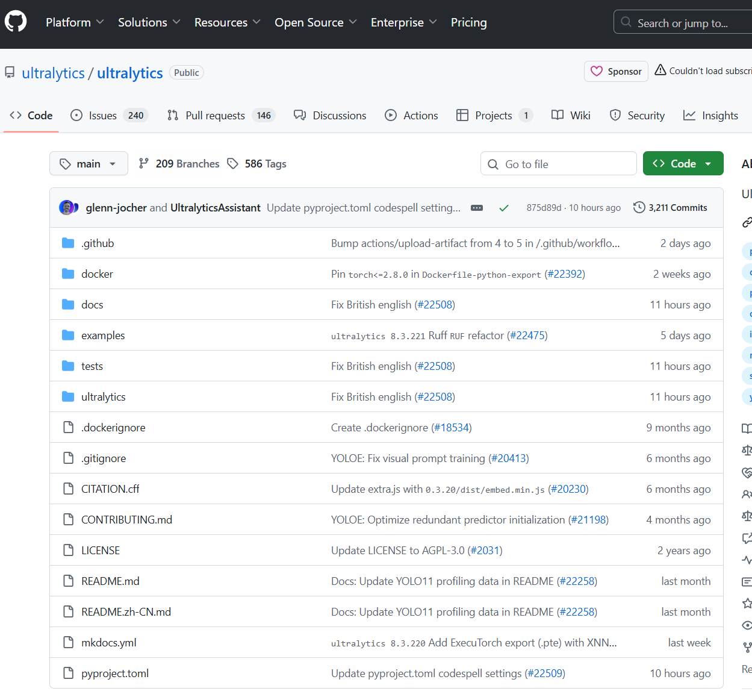Focus the Go to file field

tap(558, 163)
